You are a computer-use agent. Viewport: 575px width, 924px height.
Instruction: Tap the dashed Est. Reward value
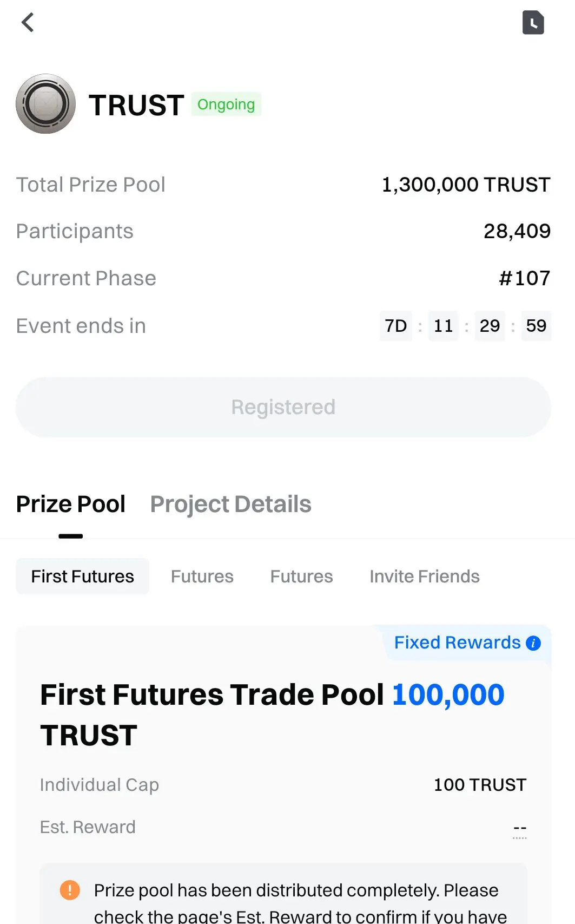tap(520, 828)
